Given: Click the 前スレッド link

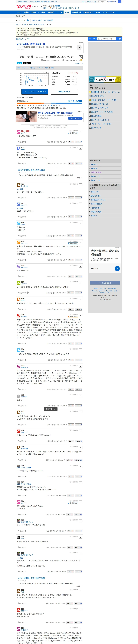Looking at the screenshot, I should 79,64.
